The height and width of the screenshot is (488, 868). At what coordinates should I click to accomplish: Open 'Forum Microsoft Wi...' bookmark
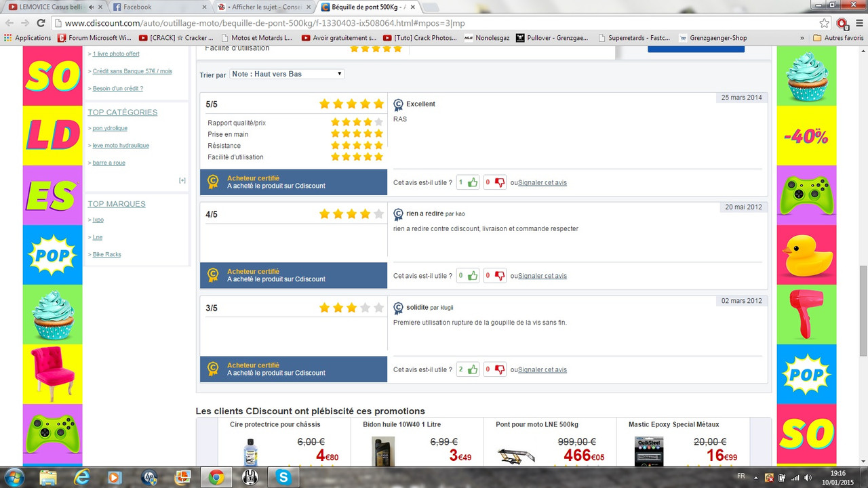[95, 38]
